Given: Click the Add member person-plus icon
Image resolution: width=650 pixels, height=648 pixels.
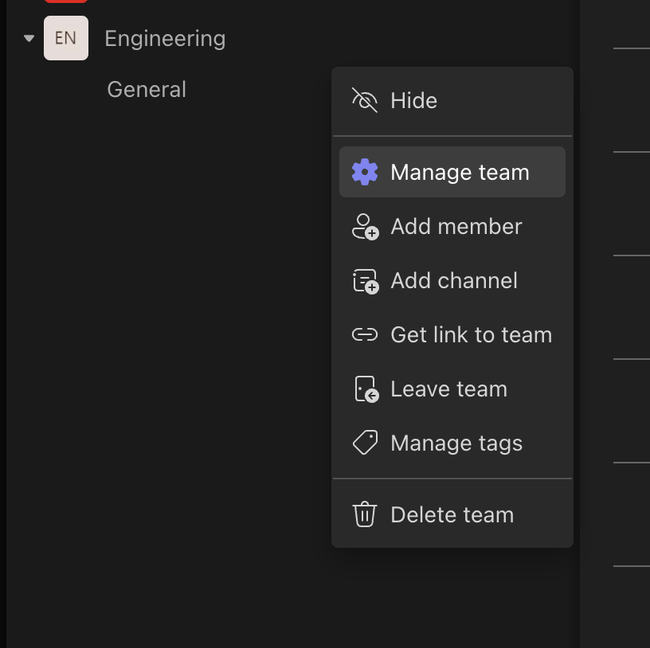Looking at the screenshot, I should coord(365,227).
